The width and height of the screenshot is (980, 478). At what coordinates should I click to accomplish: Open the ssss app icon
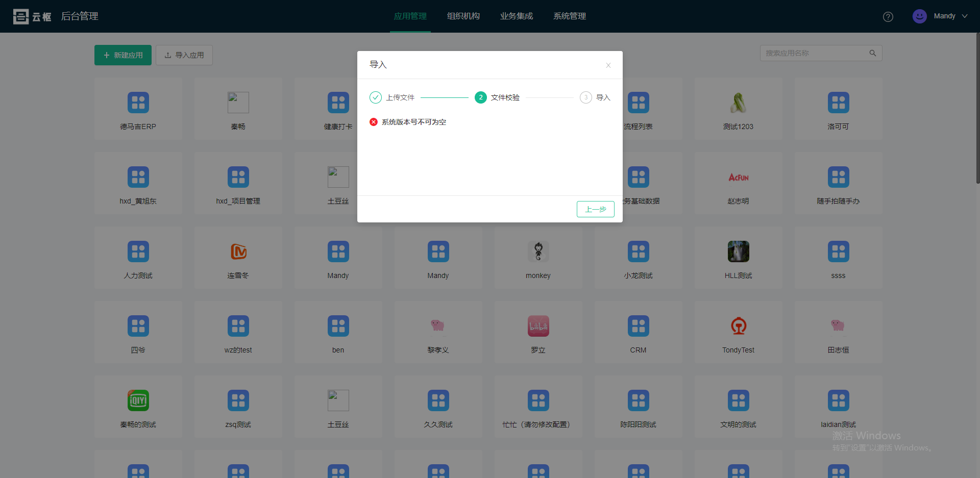(839, 251)
